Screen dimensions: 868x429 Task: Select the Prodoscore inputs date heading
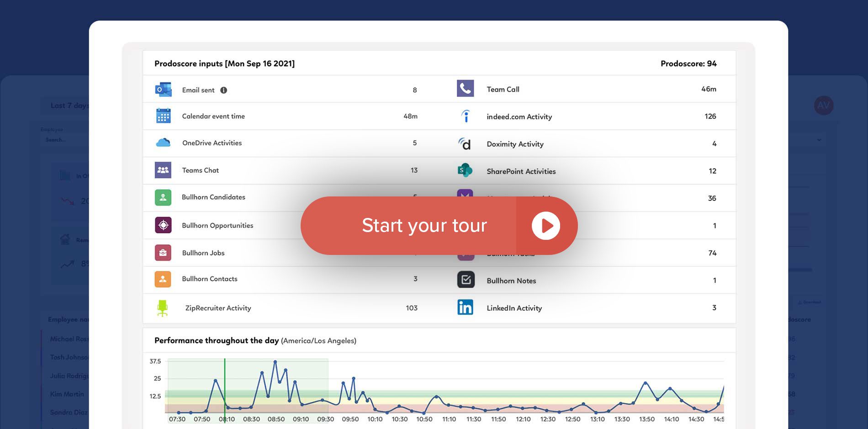(224, 64)
